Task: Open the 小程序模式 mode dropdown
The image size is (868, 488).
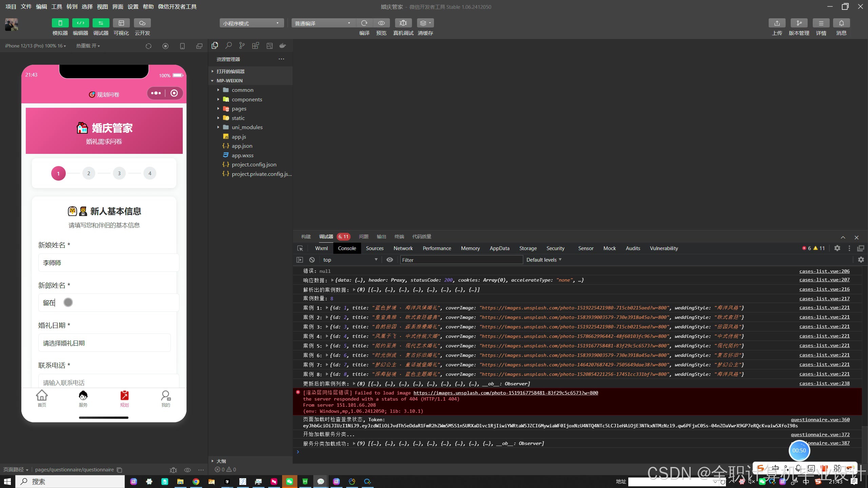Action: pos(251,23)
